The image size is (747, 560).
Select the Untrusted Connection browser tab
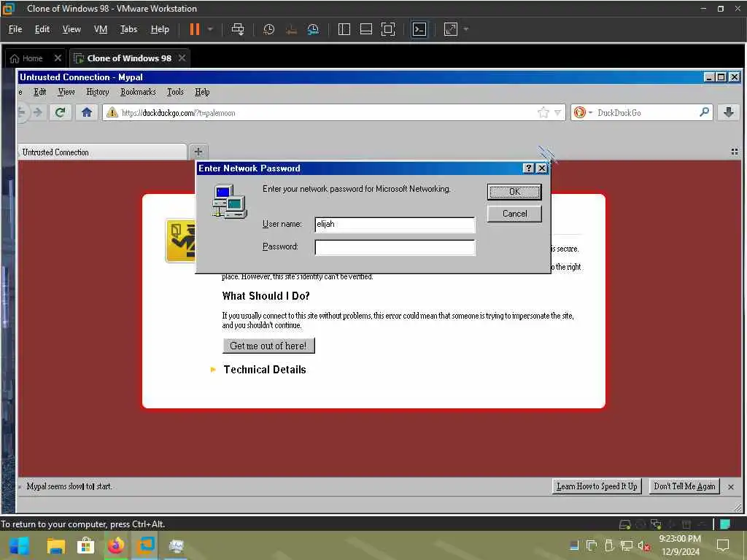(102, 152)
